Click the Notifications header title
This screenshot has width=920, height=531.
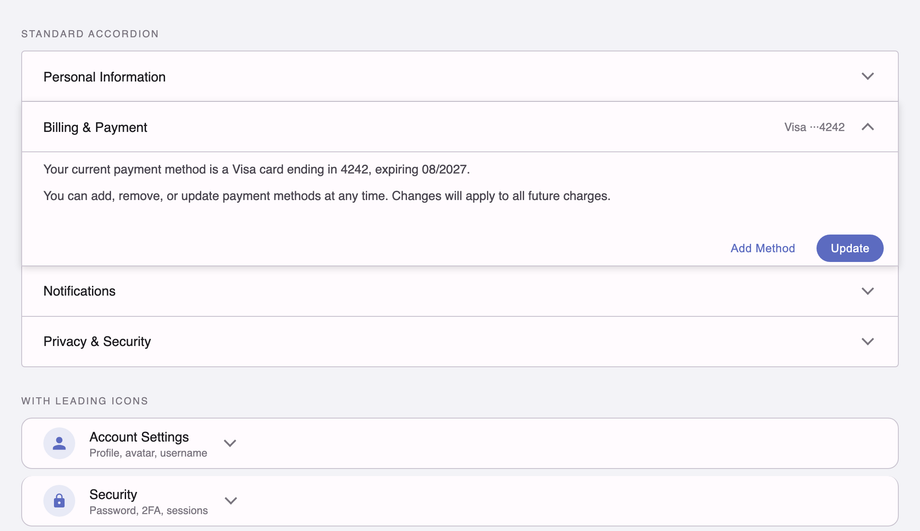pos(79,291)
